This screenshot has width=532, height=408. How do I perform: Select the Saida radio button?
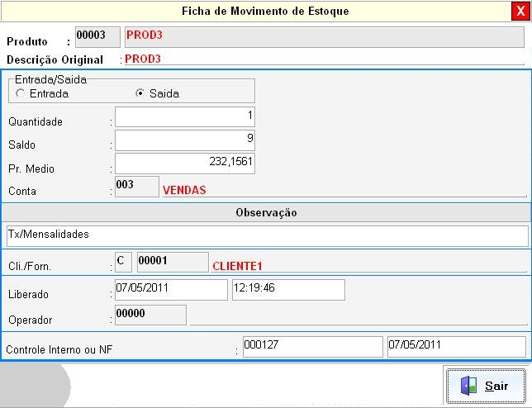140,93
